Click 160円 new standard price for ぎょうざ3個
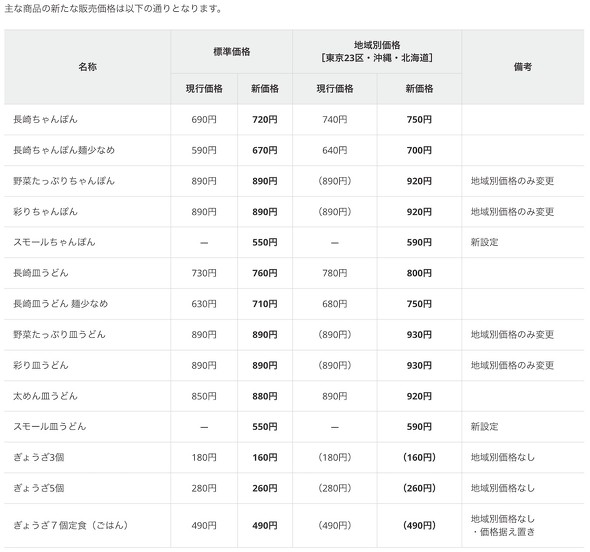The width and height of the screenshot is (590, 552). [x=265, y=458]
